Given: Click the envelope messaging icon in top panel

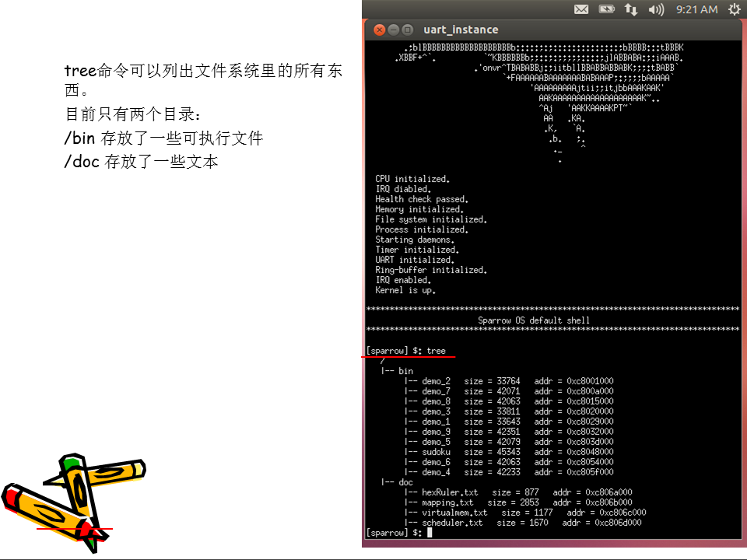Looking at the screenshot, I should click(x=581, y=9).
